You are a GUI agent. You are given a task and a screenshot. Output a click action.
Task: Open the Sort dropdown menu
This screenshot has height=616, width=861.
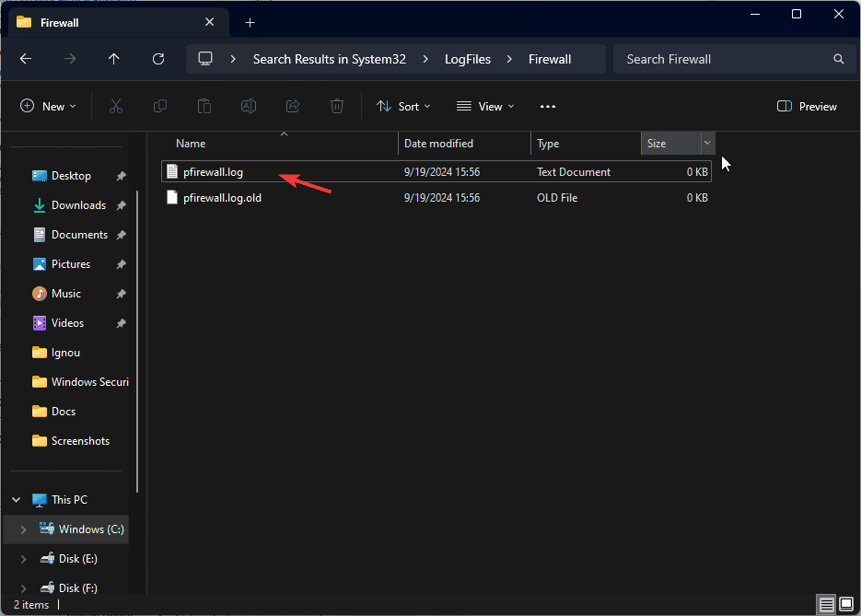pos(403,107)
